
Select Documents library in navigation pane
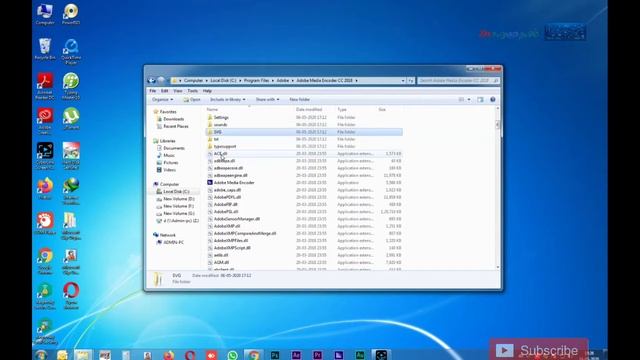(173, 148)
